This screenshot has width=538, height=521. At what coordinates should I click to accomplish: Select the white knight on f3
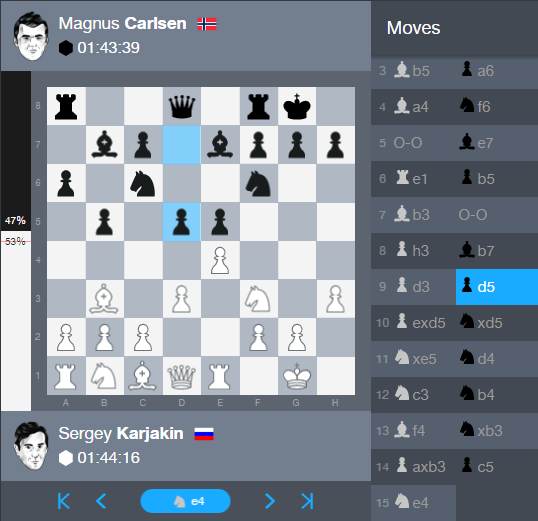(x=258, y=299)
